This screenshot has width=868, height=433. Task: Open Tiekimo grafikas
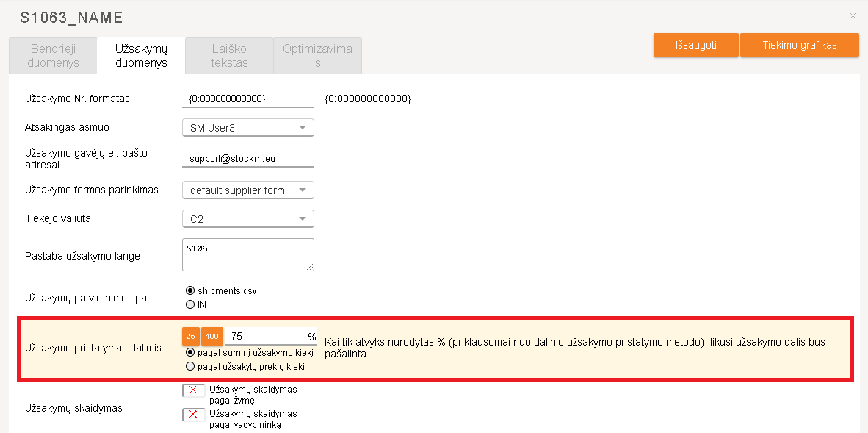pos(799,45)
